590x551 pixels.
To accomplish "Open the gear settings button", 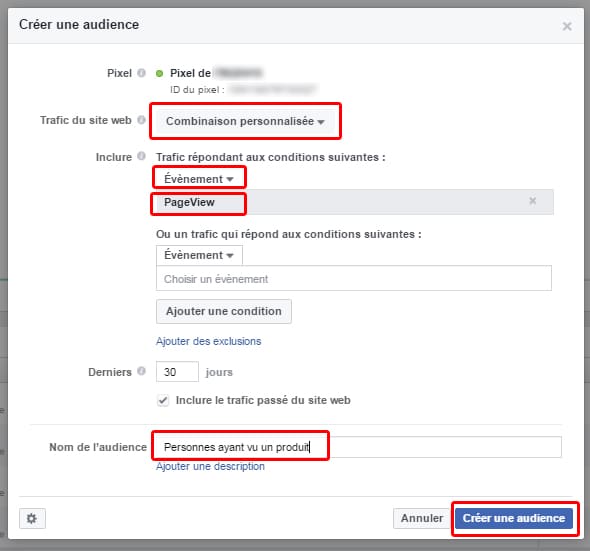I will (x=32, y=518).
